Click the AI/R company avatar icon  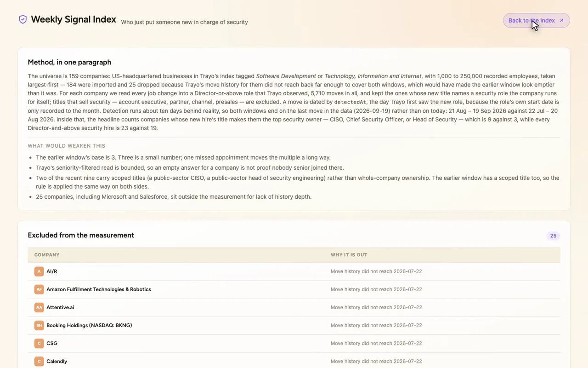pyautogui.click(x=39, y=271)
